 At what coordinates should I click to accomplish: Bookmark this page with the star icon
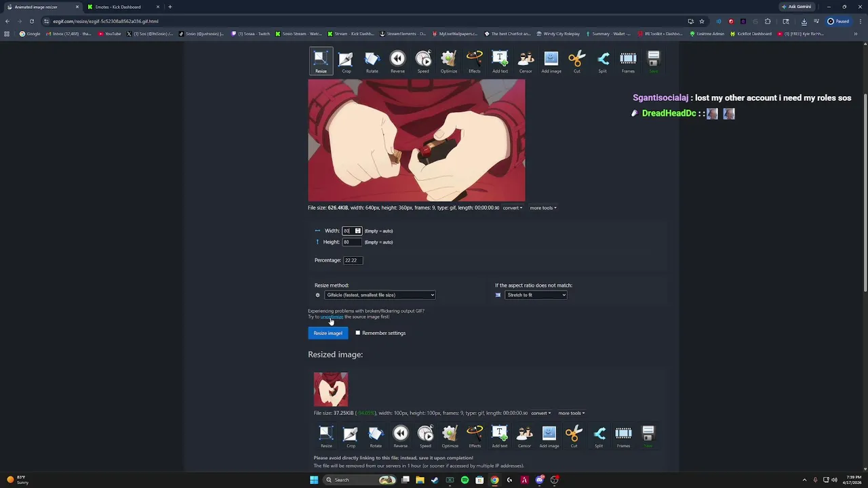point(702,21)
